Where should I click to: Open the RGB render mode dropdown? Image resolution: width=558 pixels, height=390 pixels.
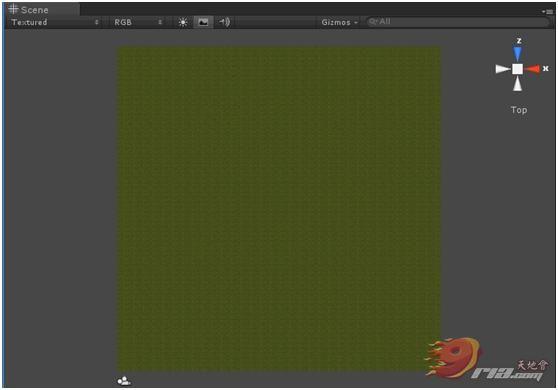point(138,22)
